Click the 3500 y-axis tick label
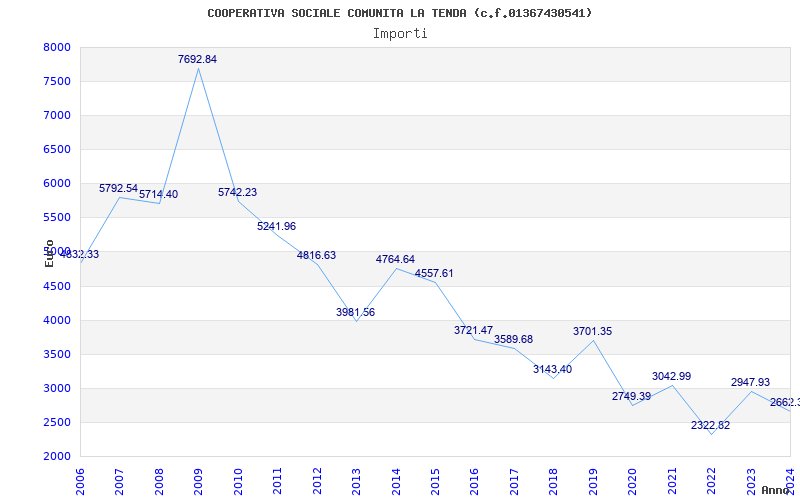 point(56,355)
